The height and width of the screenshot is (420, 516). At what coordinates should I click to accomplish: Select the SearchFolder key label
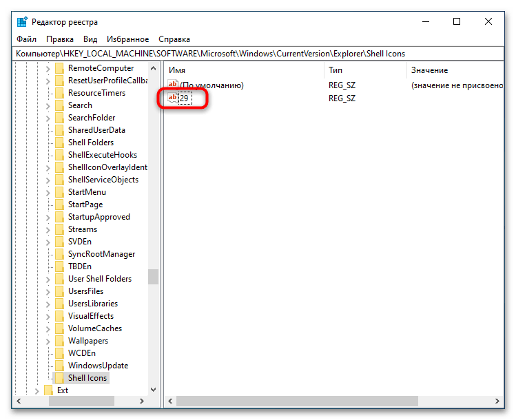point(92,118)
